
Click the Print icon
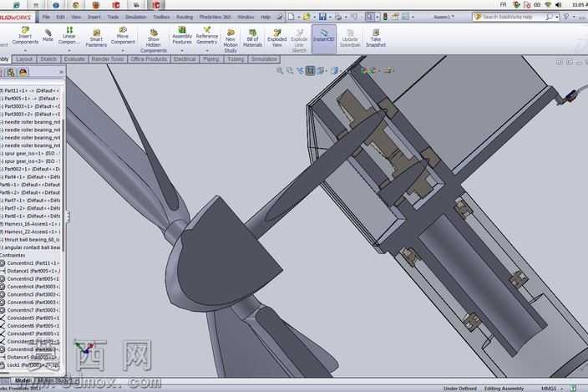[x=338, y=17]
